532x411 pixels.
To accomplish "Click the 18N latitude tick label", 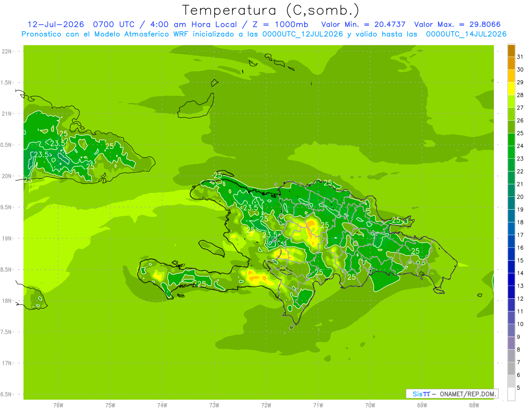I will (x=7, y=301).
